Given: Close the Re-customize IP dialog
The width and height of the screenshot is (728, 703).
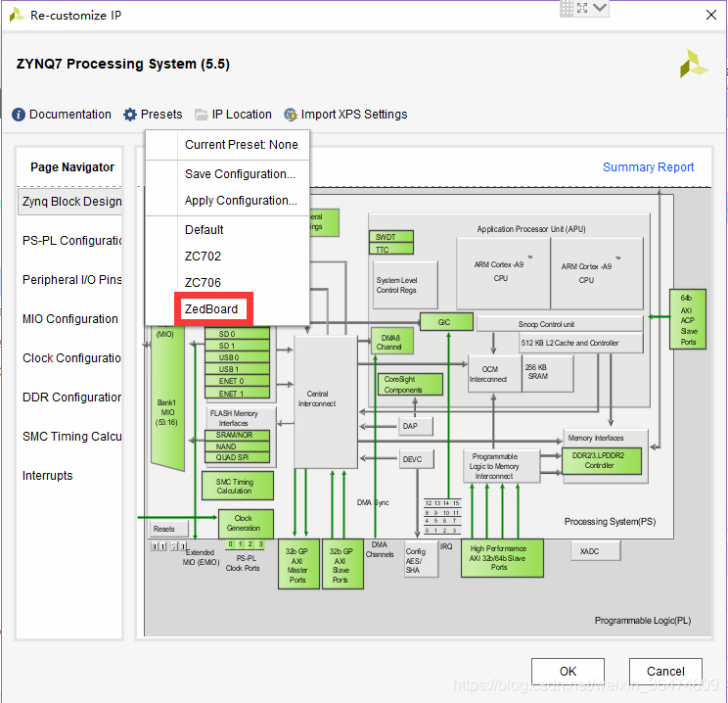Looking at the screenshot, I should click(x=710, y=15).
